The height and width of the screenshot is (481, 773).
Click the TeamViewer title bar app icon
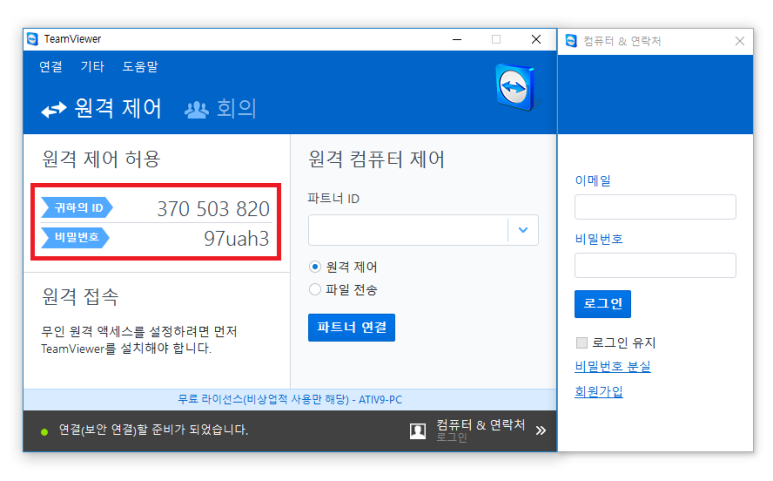tap(33, 39)
